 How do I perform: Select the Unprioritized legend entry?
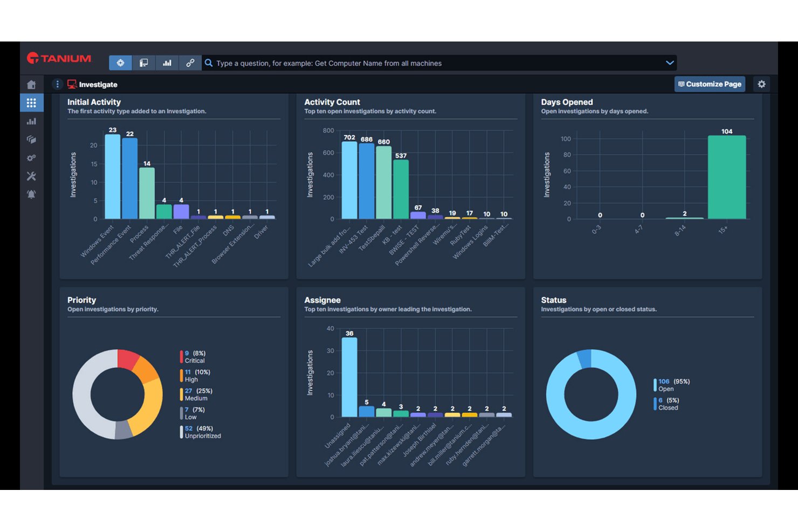[201, 432]
